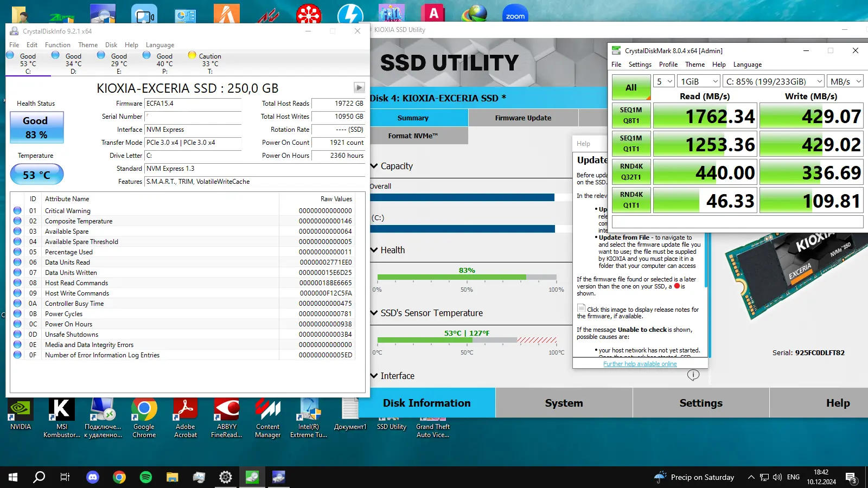Viewport: 868px width, 488px height.
Task: Click the NVIDIA desktop icon
Action: 21,415
